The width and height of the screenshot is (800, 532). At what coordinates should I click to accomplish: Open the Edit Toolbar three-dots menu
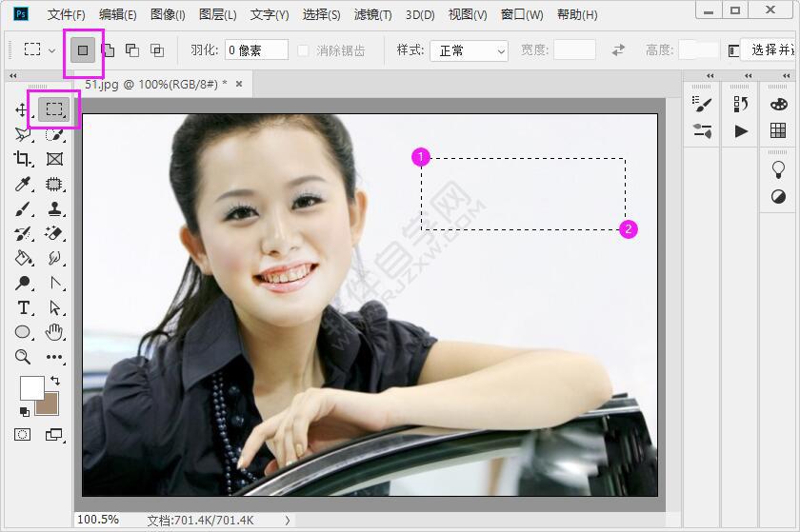tap(54, 357)
